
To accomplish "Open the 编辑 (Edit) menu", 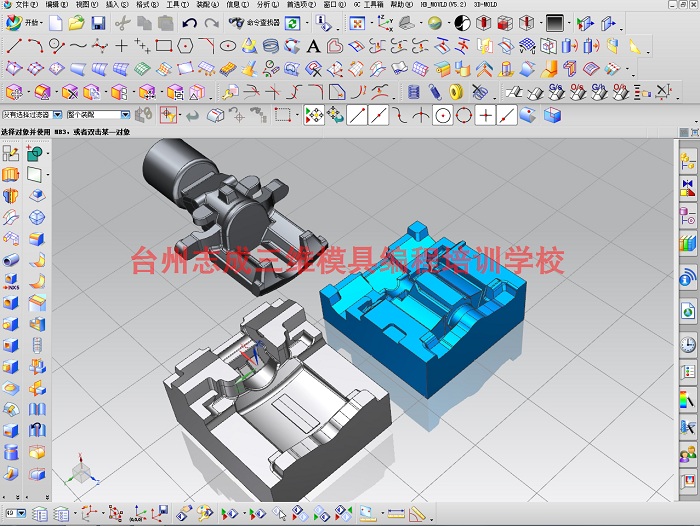I will coord(57,4).
